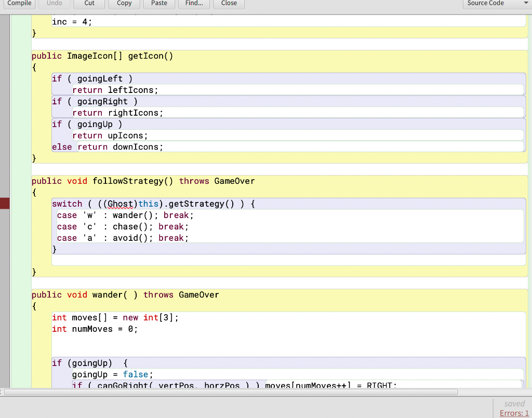This screenshot has width=532, height=418.
Task: Close the editor with the Close button
Action: [x=229, y=4]
